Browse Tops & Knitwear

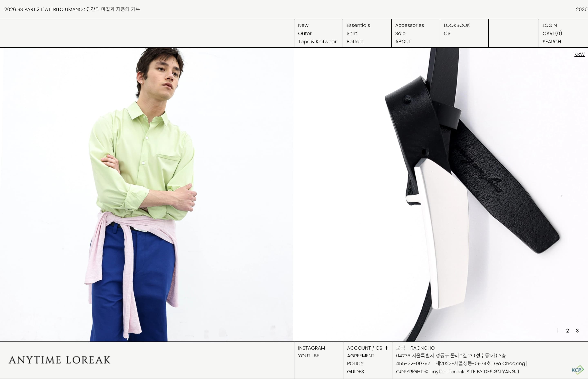click(317, 42)
